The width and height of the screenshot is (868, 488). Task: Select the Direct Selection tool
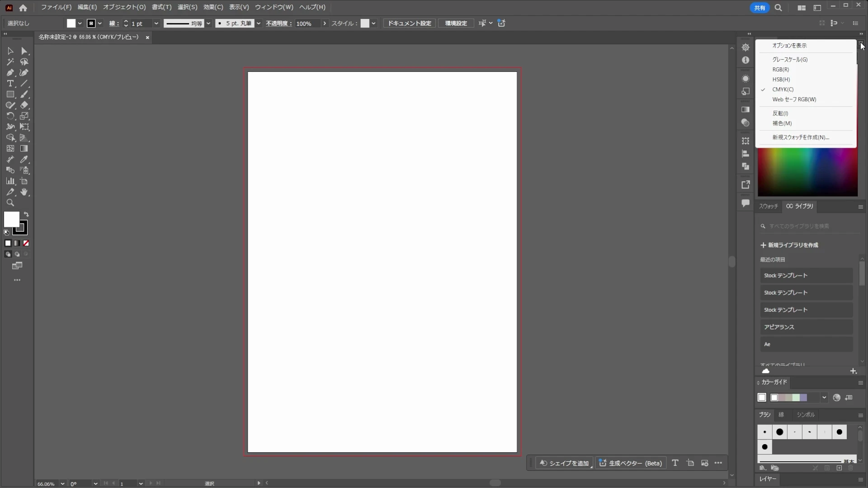(x=24, y=51)
